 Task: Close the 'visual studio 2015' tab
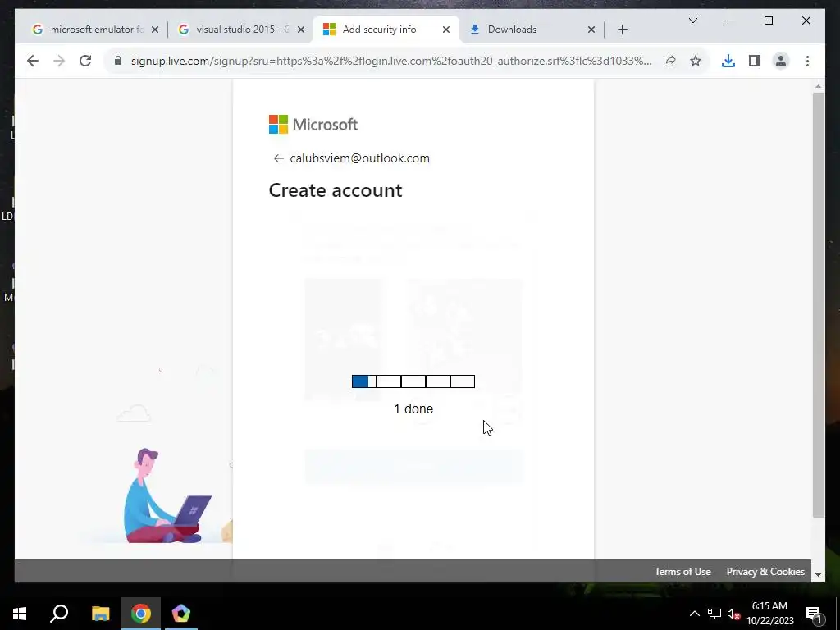click(301, 30)
